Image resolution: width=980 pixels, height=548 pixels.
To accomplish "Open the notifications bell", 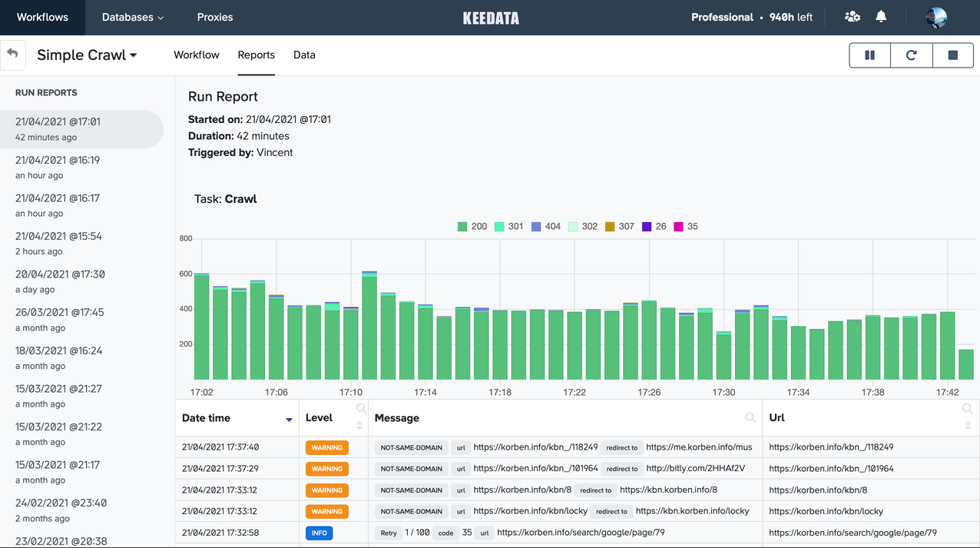I will click(x=881, y=17).
